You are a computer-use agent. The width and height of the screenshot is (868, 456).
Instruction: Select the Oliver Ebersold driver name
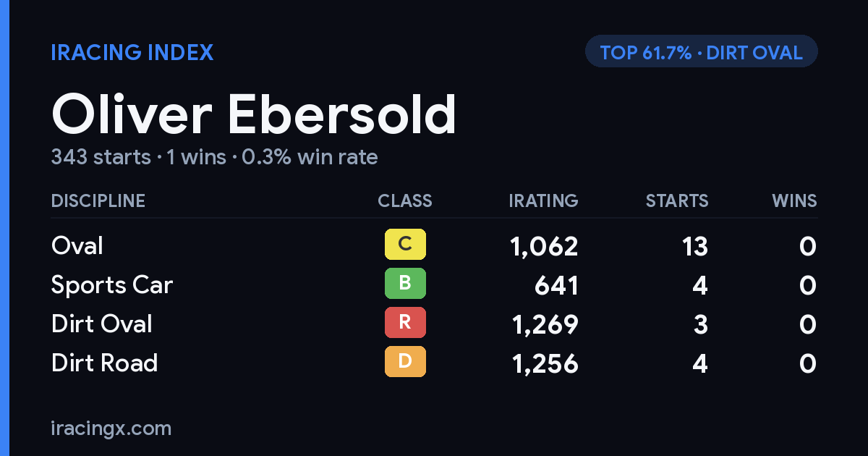254,114
